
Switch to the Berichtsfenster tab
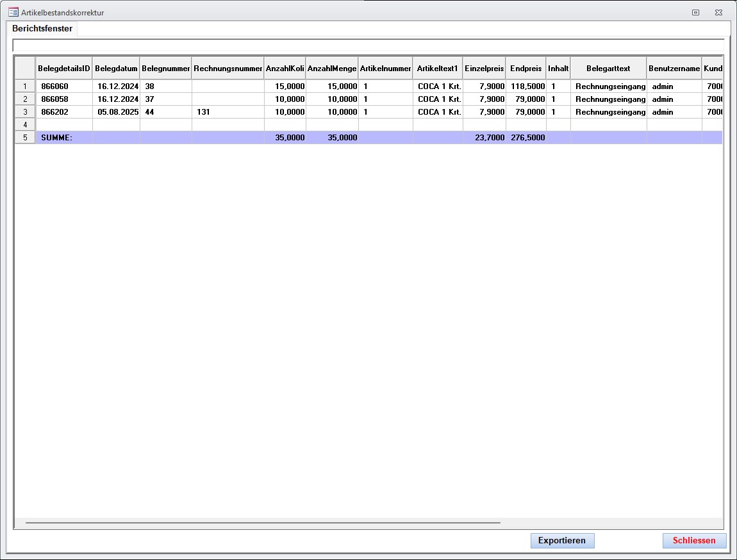tap(42, 29)
